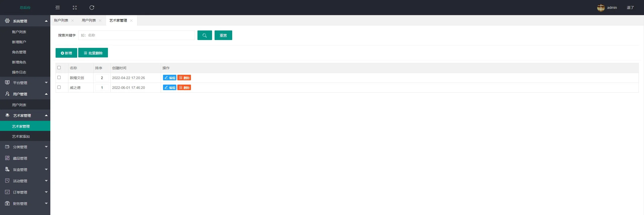Image resolution: width=644 pixels, height=215 pixels.
Task: Expand the 藏品管理 sidebar menu
Action: coord(25,158)
